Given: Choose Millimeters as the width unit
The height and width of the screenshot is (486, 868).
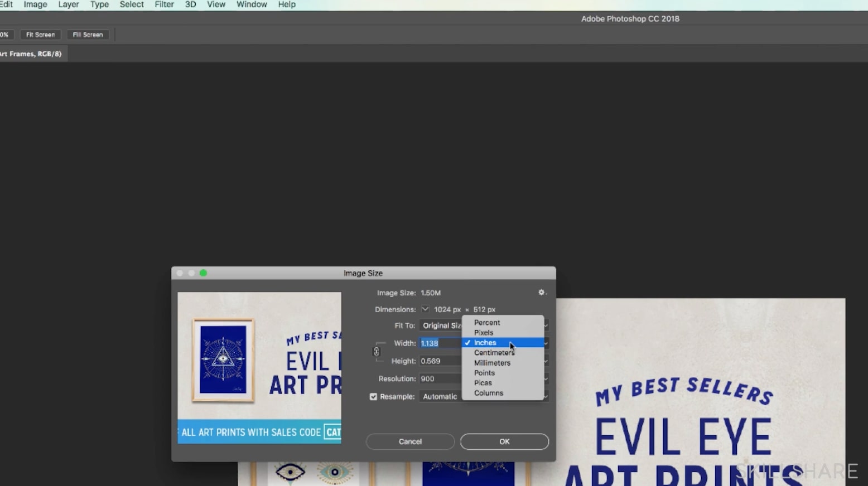Looking at the screenshot, I should pyautogui.click(x=492, y=363).
